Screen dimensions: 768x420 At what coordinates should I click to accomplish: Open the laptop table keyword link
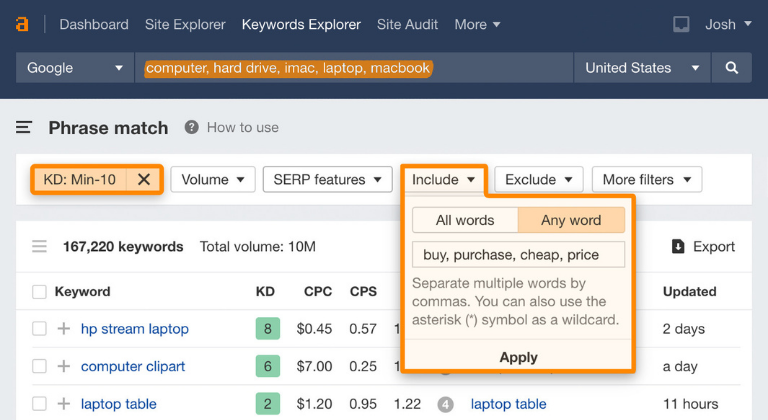(119, 404)
